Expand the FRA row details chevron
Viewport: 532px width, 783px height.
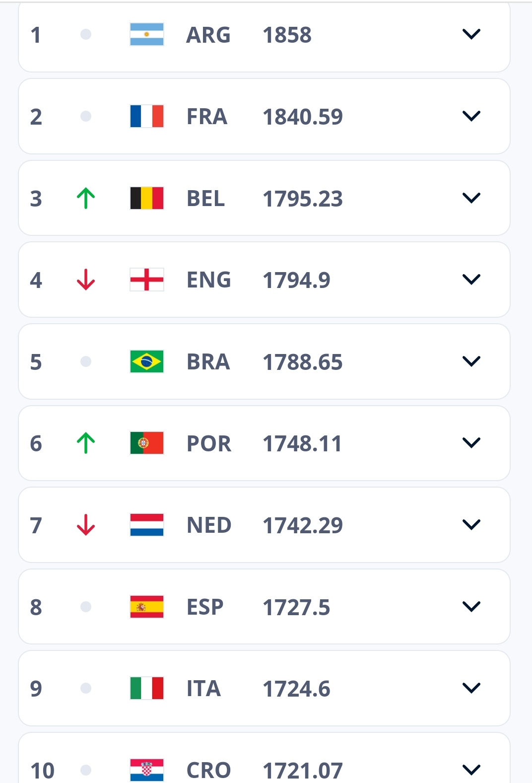pyautogui.click(x=471, y=116)
